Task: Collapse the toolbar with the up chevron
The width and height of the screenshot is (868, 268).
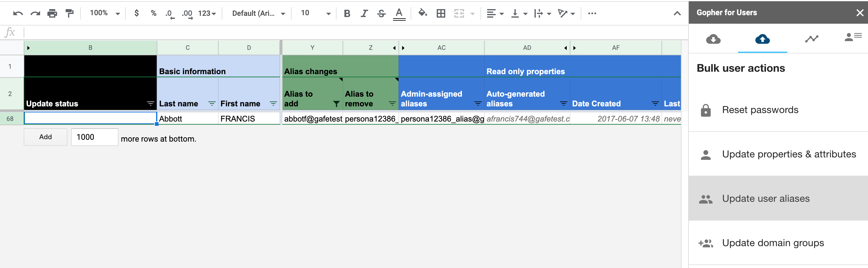Action: (x=677, y=13)
